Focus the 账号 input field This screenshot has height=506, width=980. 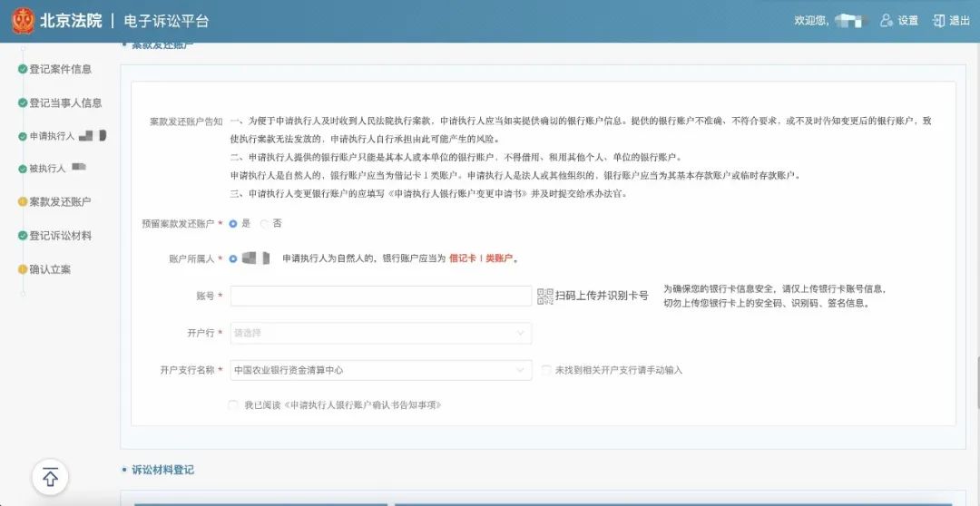pos(381,297)
